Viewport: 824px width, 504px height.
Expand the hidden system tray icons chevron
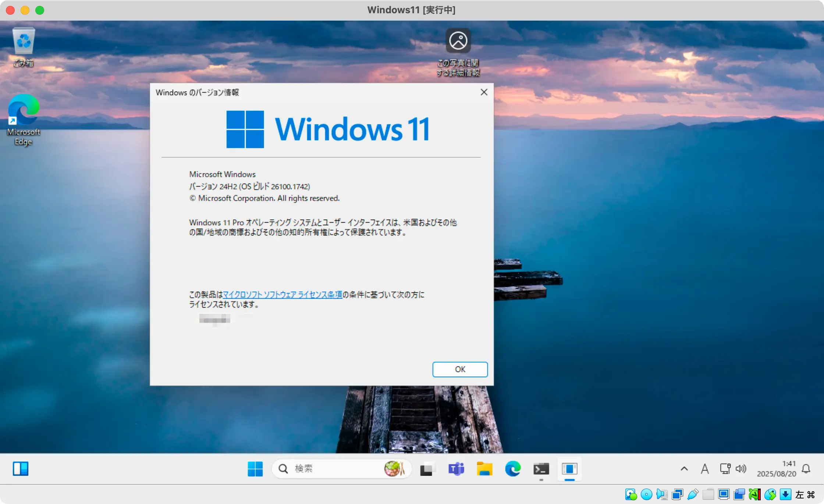(x=684, y=469)
